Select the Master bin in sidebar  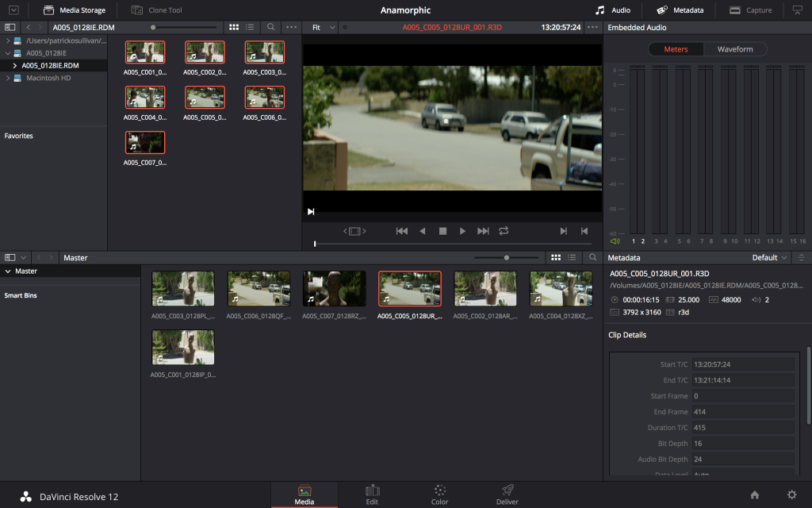[27, 271]
